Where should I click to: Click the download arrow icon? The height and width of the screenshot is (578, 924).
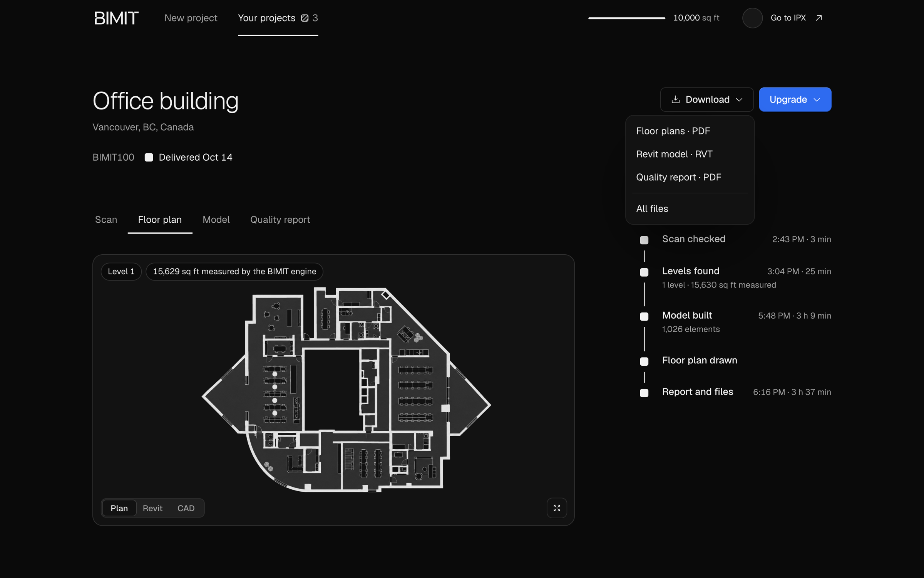(675, 99)
